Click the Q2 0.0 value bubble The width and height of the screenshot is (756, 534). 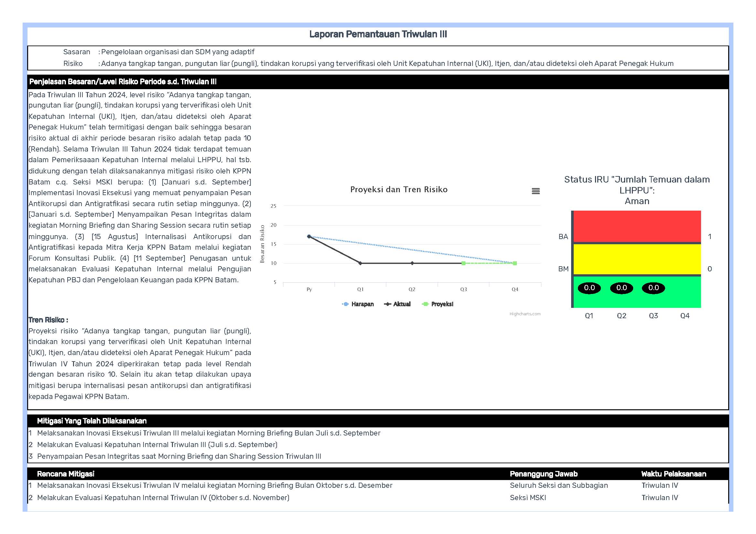621,288
